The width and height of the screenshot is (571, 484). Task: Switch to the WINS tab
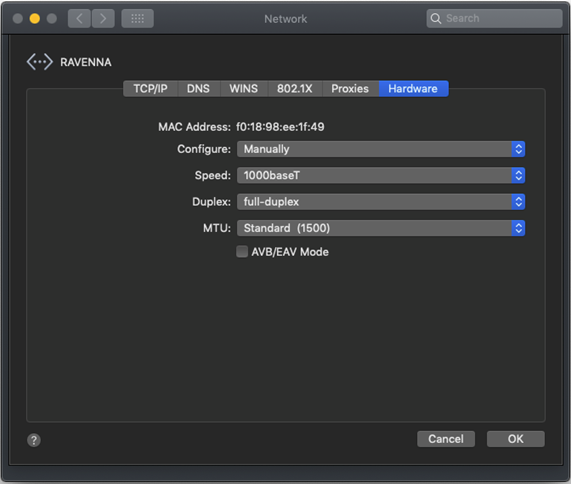[244, 88]
